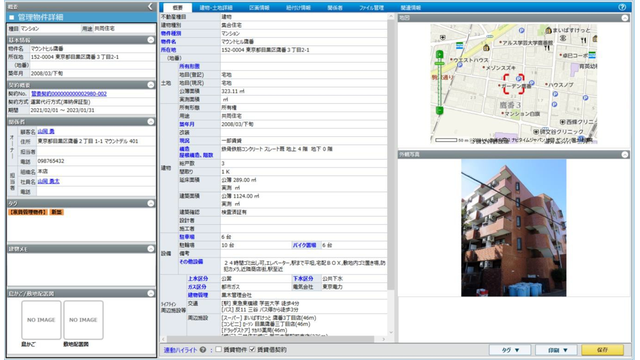Click the map zoom slider handle
Viewport: 640px width, 360px height.
(439, 64)
